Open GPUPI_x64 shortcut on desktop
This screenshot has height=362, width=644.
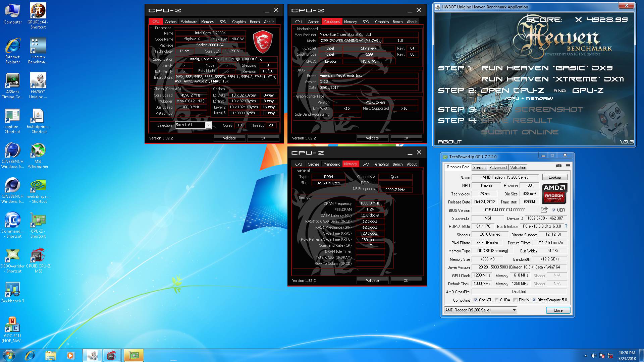[x=38, y=16]
